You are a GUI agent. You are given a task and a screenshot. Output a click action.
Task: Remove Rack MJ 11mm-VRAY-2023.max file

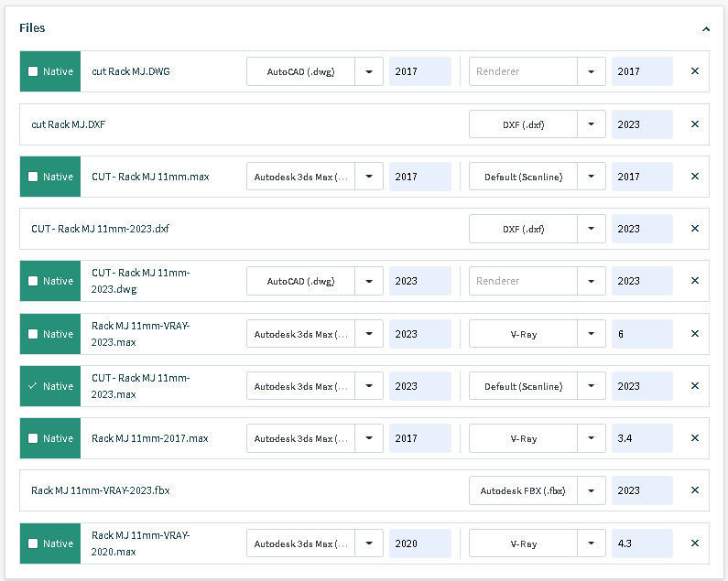(694, 334)
